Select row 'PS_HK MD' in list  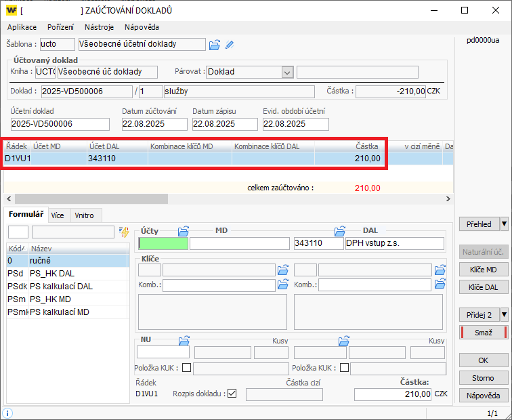[x=67, y=299]
